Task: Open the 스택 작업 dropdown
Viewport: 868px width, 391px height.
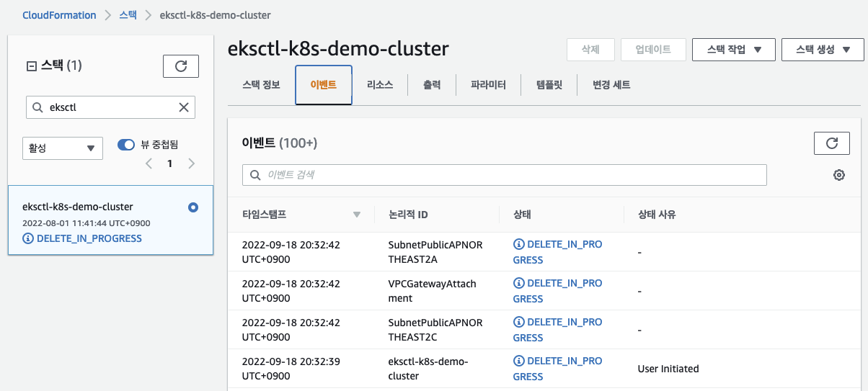Action: click(734, 50)
